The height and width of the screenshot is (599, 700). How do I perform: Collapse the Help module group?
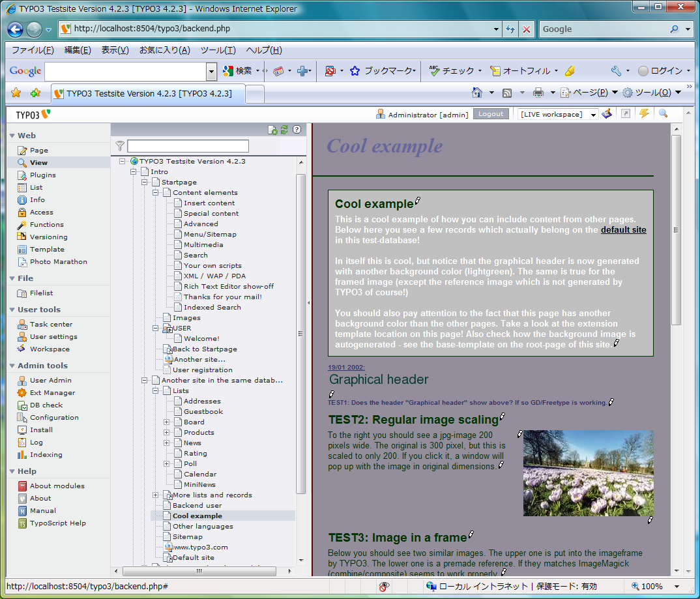[12, 471]
